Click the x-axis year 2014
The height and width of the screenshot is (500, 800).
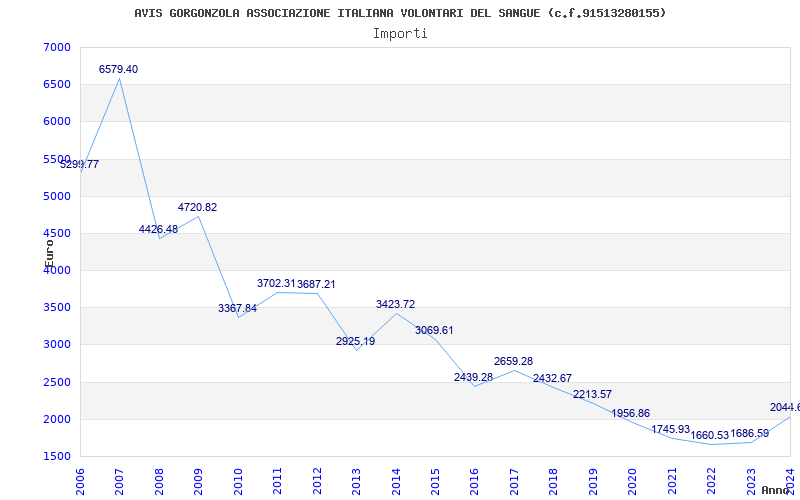[x=395, y=481]
